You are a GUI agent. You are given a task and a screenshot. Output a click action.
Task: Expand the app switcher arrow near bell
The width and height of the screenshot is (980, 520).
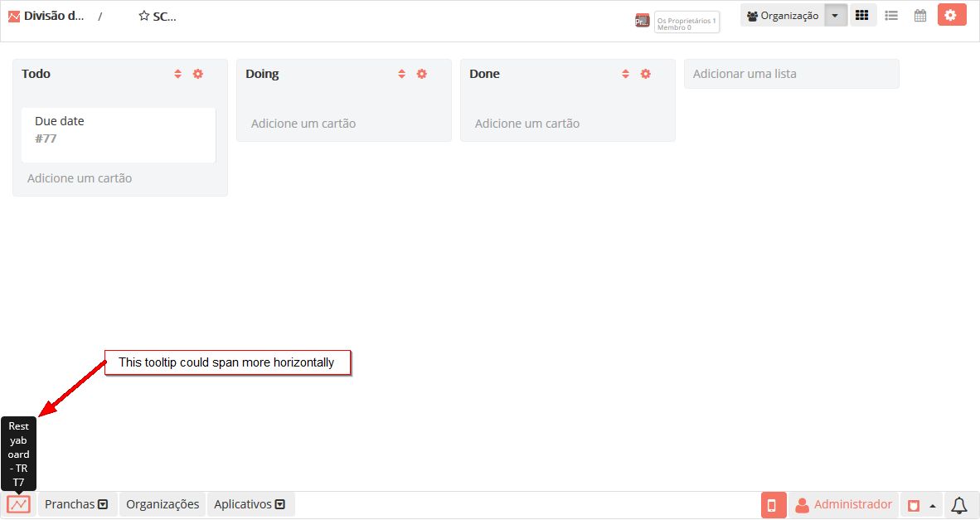(x=930, y=504)
